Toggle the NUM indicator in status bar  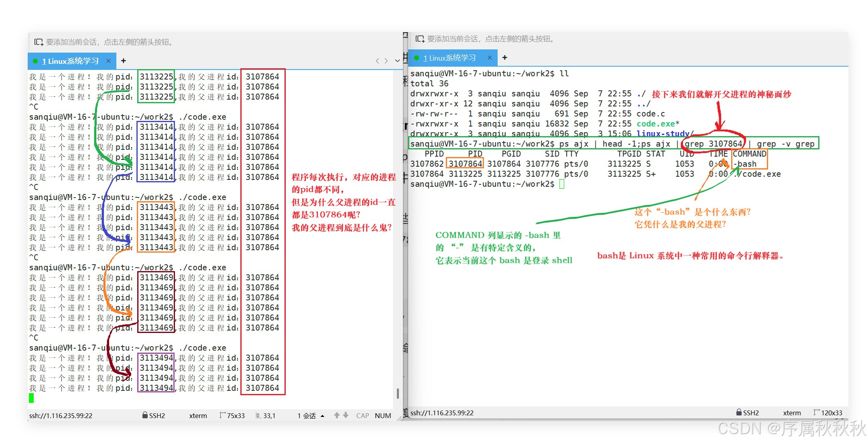coord(383,416)
